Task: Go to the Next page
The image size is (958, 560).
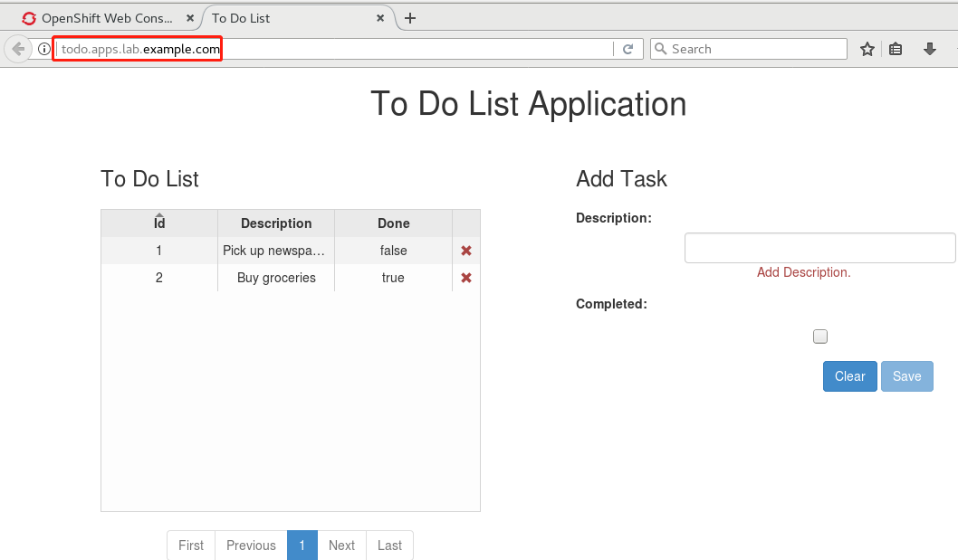Action: tap(341, 546)
